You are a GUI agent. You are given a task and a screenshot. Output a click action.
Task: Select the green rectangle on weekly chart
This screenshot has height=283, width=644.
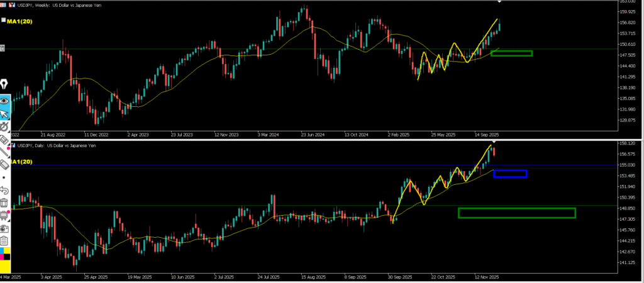(511, 53)
